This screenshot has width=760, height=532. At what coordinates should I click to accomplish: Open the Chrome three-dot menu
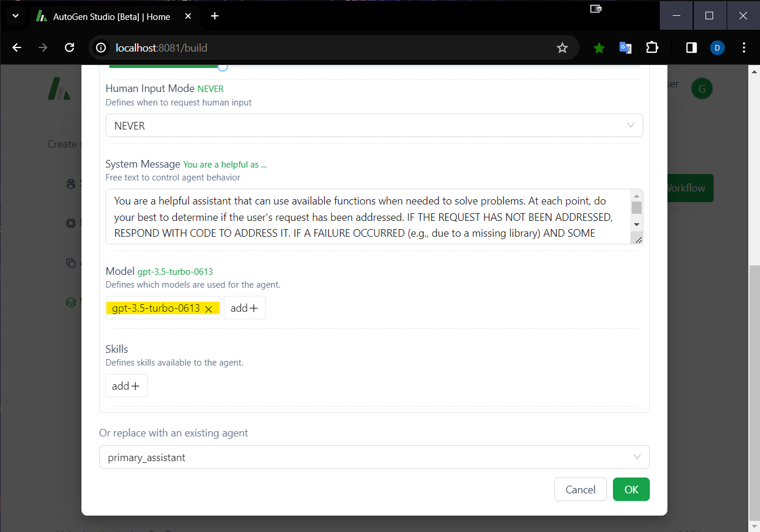[744, 47]
